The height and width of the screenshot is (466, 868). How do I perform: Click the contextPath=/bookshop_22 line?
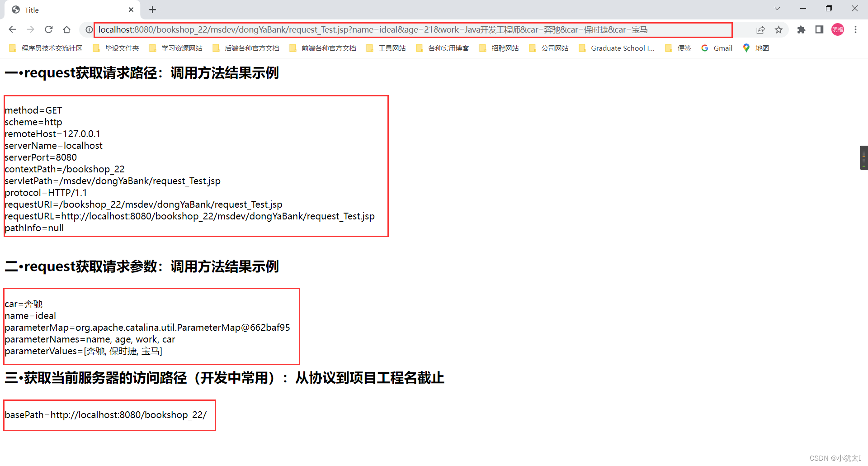pos(65,169)
